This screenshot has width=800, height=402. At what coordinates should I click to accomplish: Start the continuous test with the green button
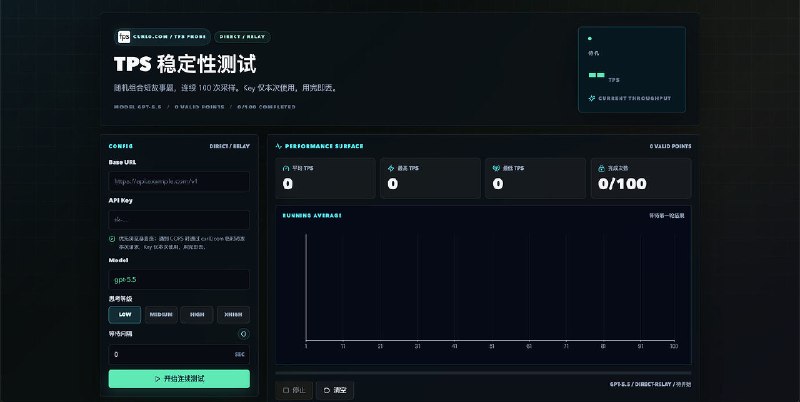pos(179,379)
